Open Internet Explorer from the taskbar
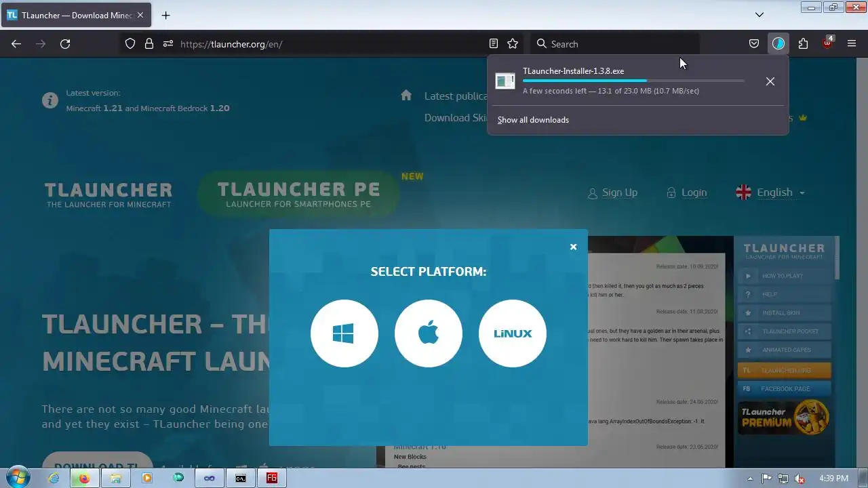Image resolution: width=868 pixels, height=488 pixels. pyautogui.click(x=53, y=478)
